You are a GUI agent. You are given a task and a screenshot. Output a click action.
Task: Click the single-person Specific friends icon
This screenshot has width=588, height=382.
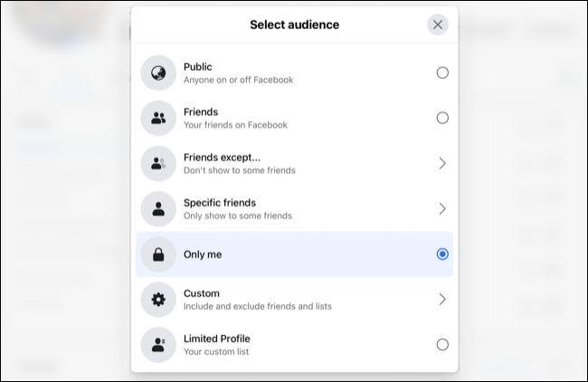[x=158, y=208]
